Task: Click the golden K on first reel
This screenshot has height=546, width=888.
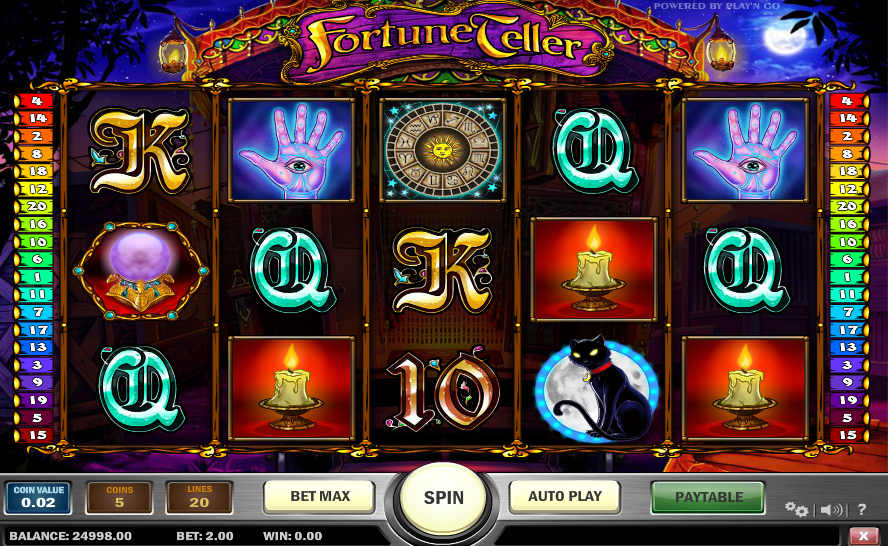Action: click(139, 151)
